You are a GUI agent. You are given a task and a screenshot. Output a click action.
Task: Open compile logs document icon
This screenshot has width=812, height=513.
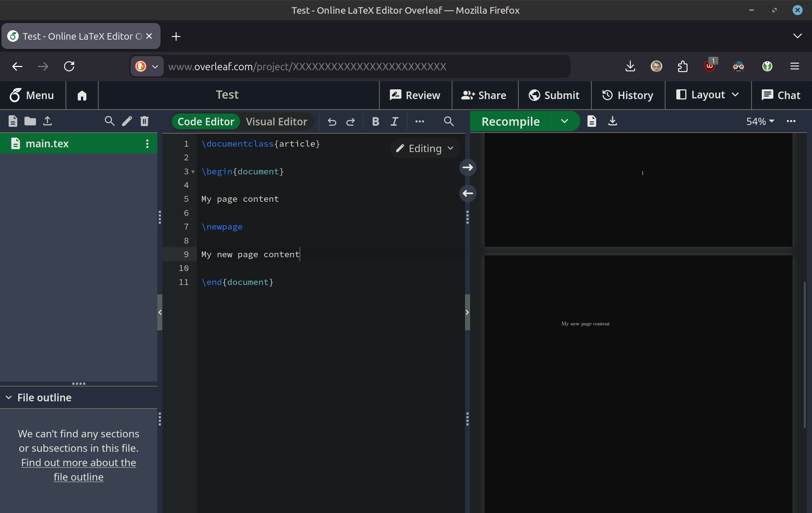(592, 121)
